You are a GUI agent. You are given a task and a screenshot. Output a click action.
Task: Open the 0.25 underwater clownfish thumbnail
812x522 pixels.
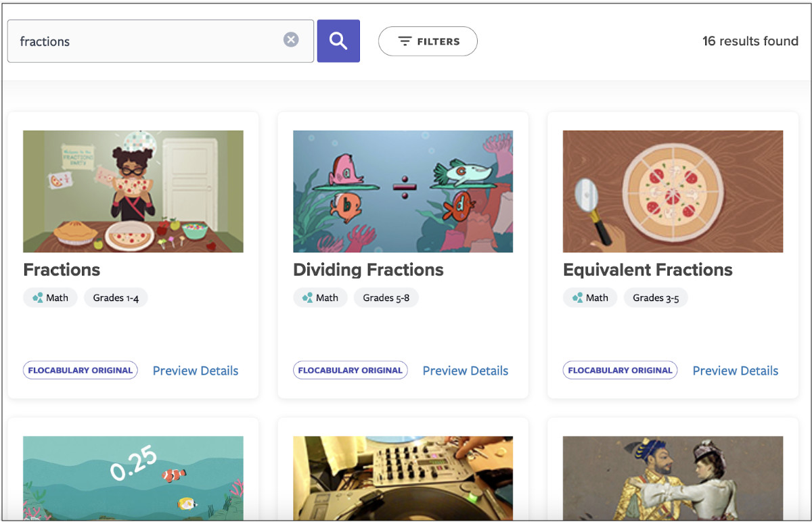133,477
